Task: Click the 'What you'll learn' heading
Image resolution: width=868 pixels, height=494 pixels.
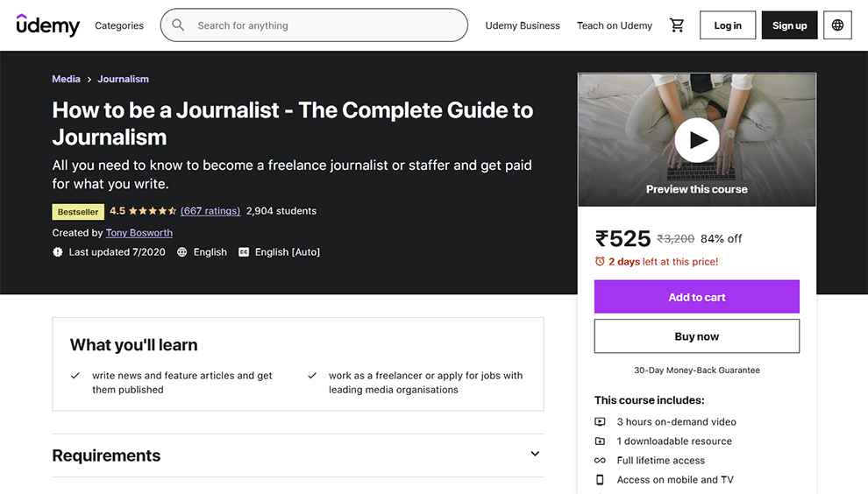Action: pyautogui.click(x=134, y=344)
